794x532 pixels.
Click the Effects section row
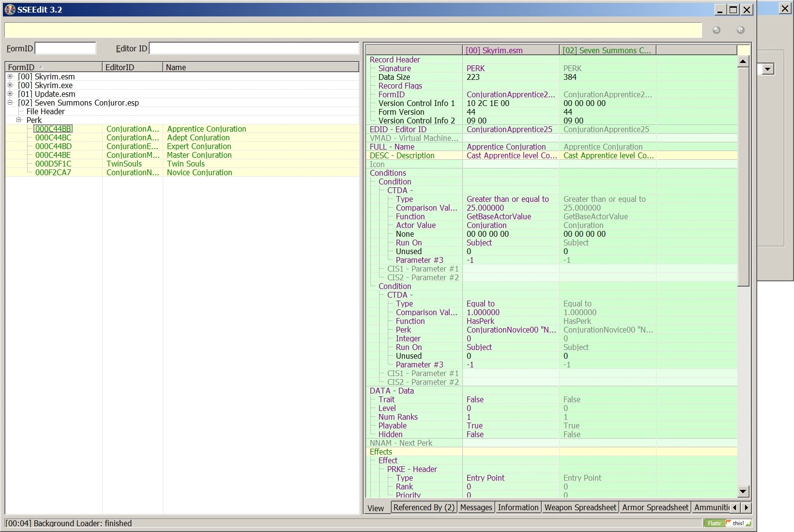pos(551,452)
